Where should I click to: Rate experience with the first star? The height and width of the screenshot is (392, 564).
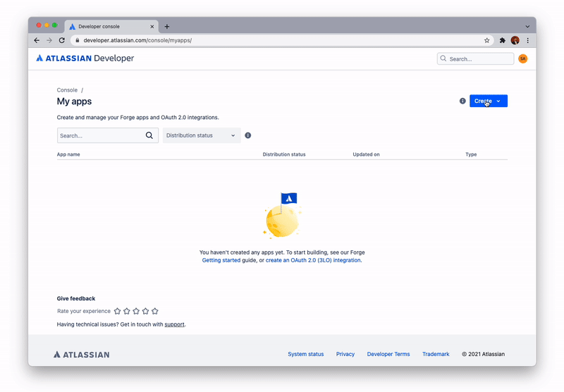[x=117, y=311]
